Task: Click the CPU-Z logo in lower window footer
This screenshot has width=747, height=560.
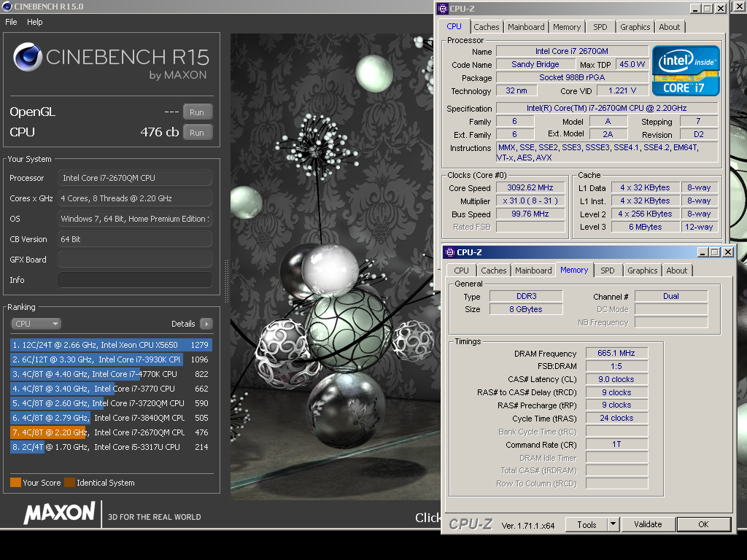Action: click(471, 524)
